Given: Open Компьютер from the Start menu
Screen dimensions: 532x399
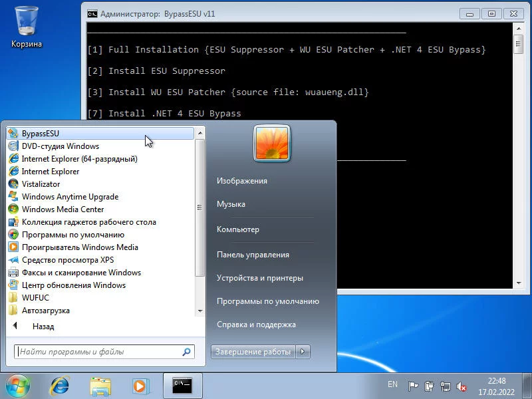Looking at the screenshot, I should click(x=238, y=229).
